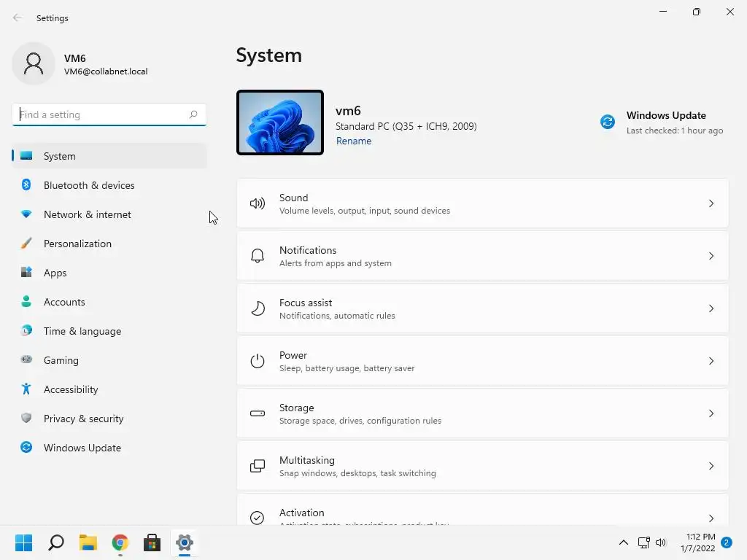Click the Notifications bell icon
The image size is (747, 560).
258,256
